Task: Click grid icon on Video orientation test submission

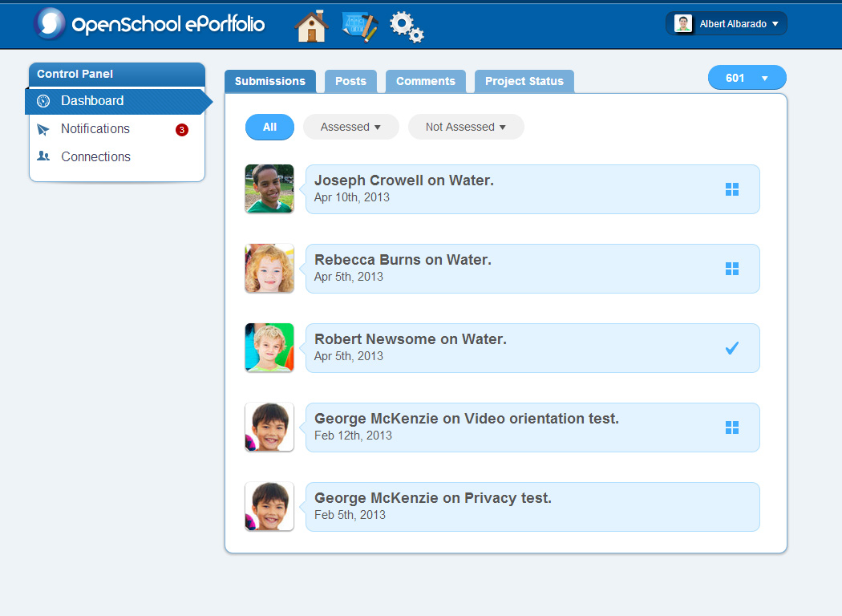Action: pyautogui.click(x=732, y=428)
